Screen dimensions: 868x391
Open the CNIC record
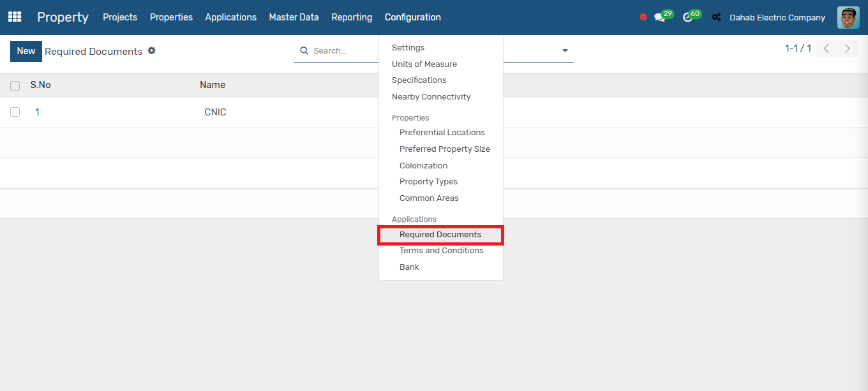pos(216,112)
